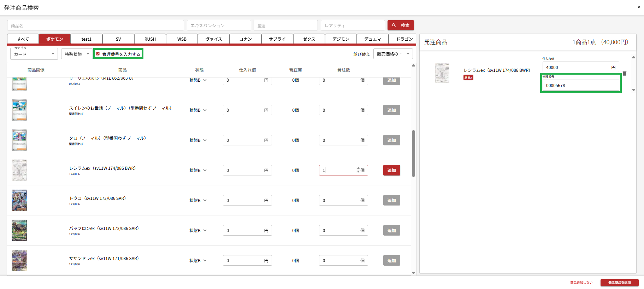Open 状態B dropdown for タロ

(198, 140)
